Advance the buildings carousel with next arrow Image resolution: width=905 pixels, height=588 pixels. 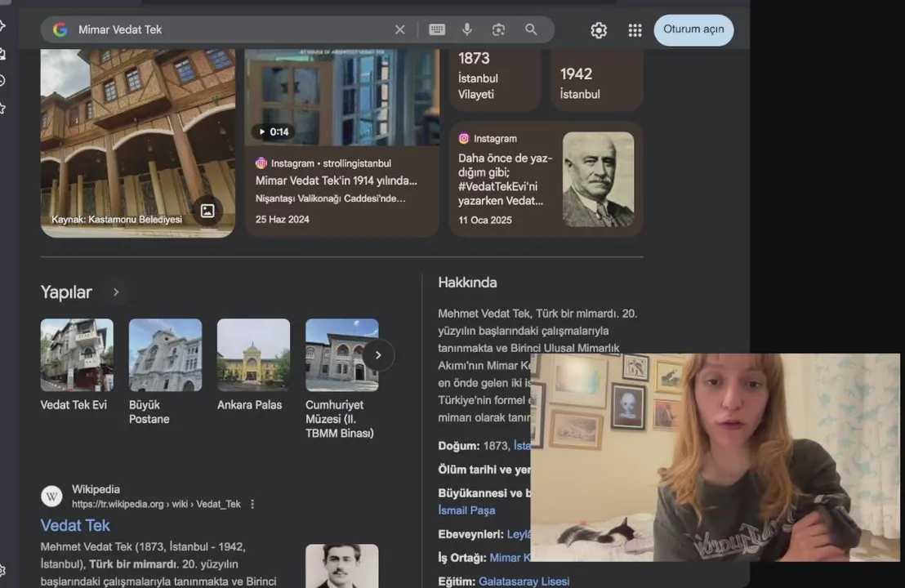[x=378, y=355]
